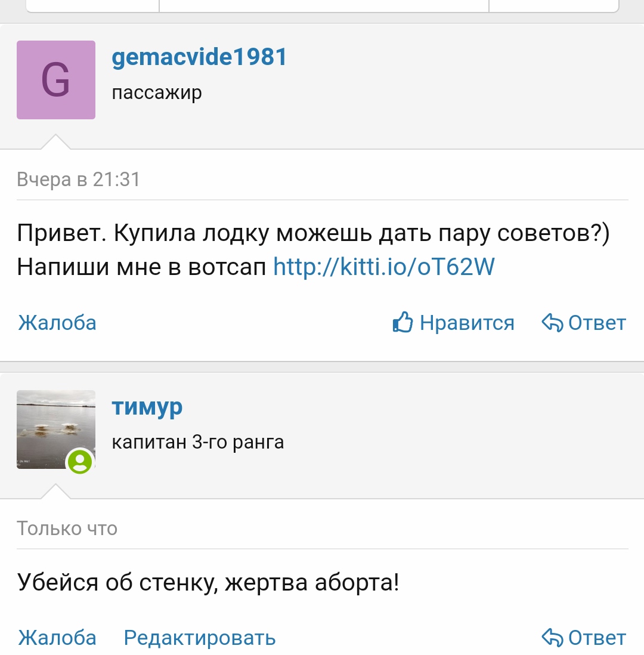Screen dimensions: 644x655
Task: Click the thumbs-up icon on gemacvide1981's post
Action: click(x=403, y=323)
